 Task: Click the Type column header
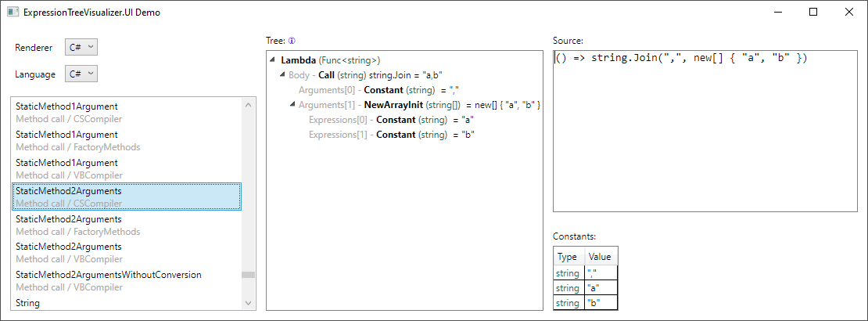coord(569,257)
